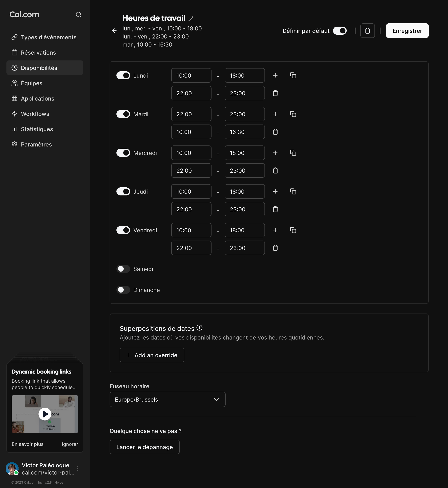Image resolution: width=448 pixels, height=488 pixels.
Task: Click the Disponibilités clock icon
Action: point(15,68)
